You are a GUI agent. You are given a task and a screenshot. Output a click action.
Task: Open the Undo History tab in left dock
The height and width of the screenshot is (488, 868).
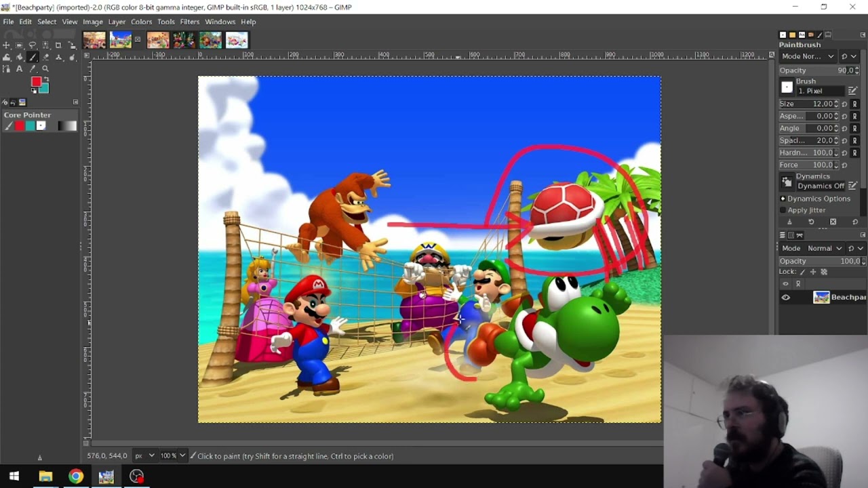pos(13,102)
